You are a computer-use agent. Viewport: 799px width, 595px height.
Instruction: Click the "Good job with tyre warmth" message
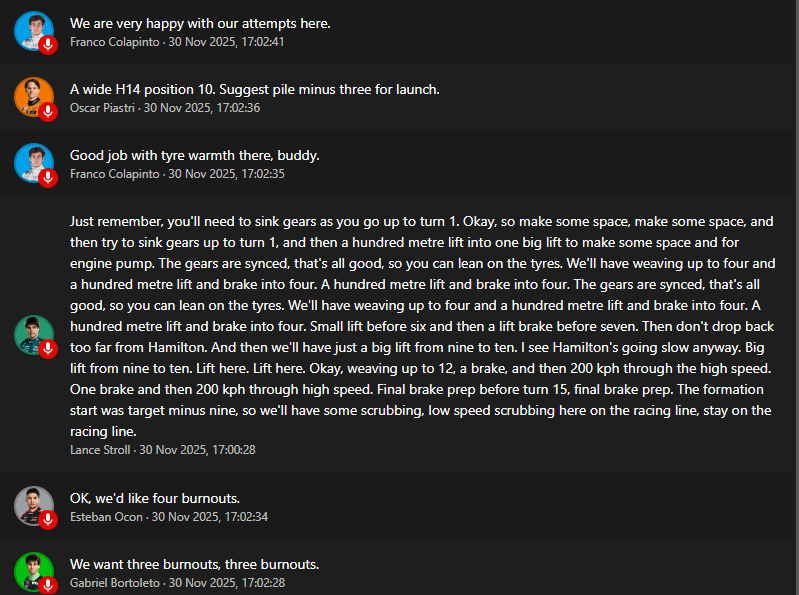194,155
